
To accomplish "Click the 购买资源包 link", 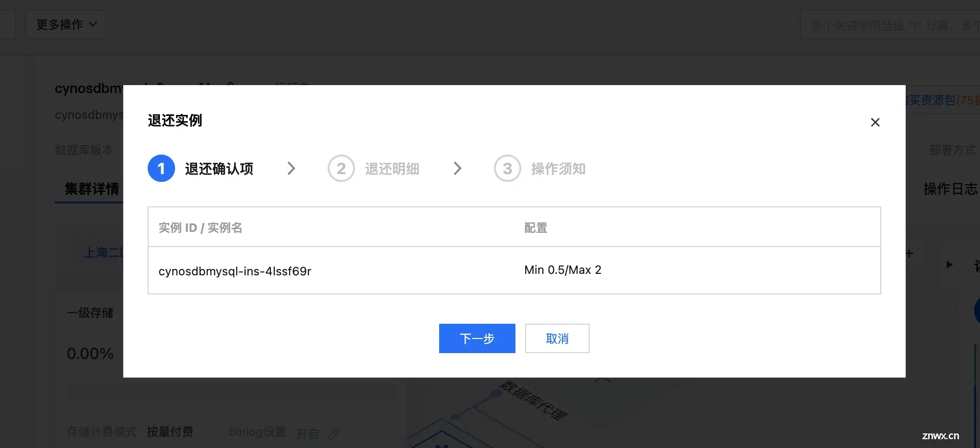I will point(932,100).
